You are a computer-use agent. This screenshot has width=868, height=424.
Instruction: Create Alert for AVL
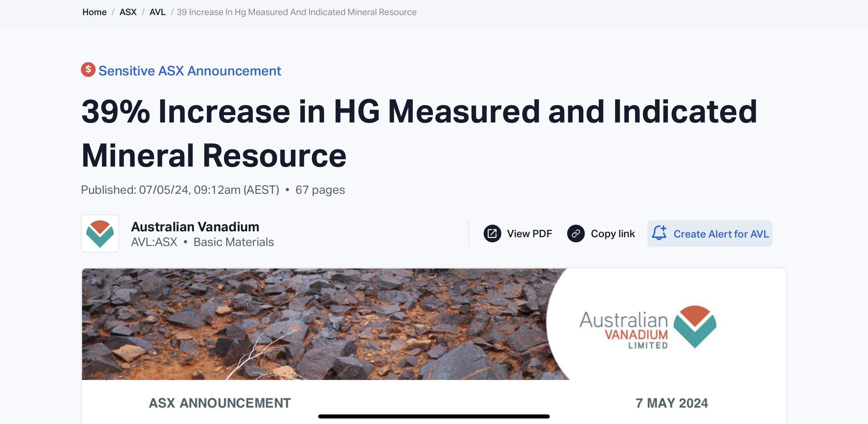[x=710, y=234]
